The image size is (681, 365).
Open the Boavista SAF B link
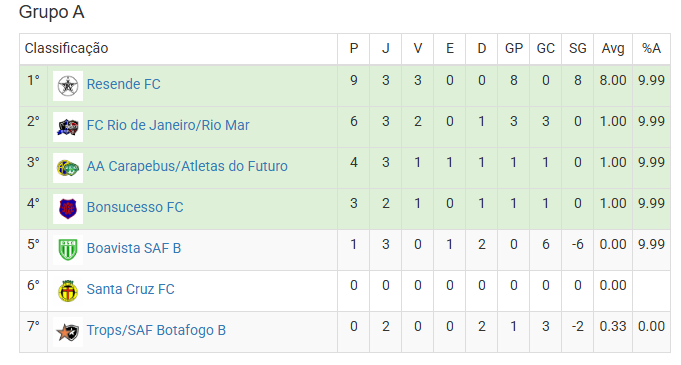click(x=134, y=248)
